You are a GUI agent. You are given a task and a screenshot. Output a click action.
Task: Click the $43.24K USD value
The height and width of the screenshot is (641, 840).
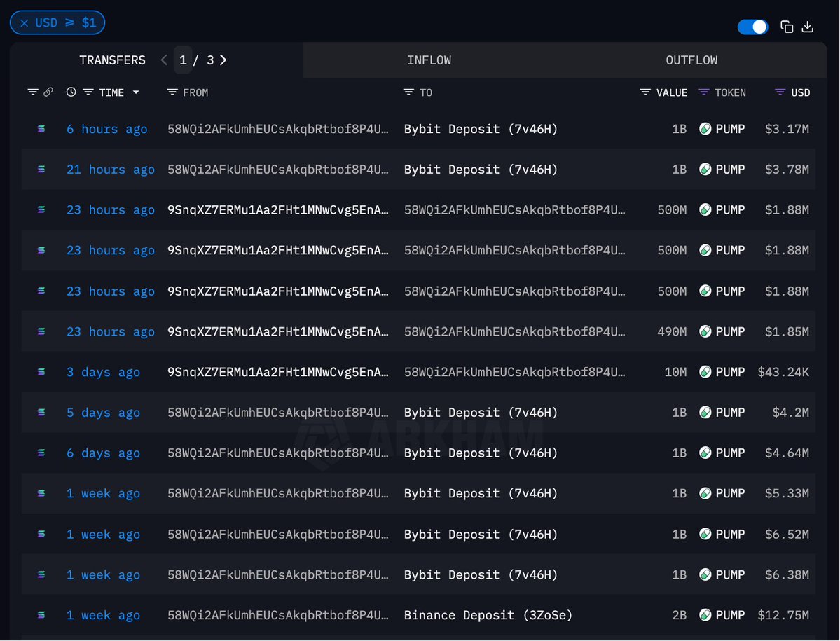tap(783, 372)
